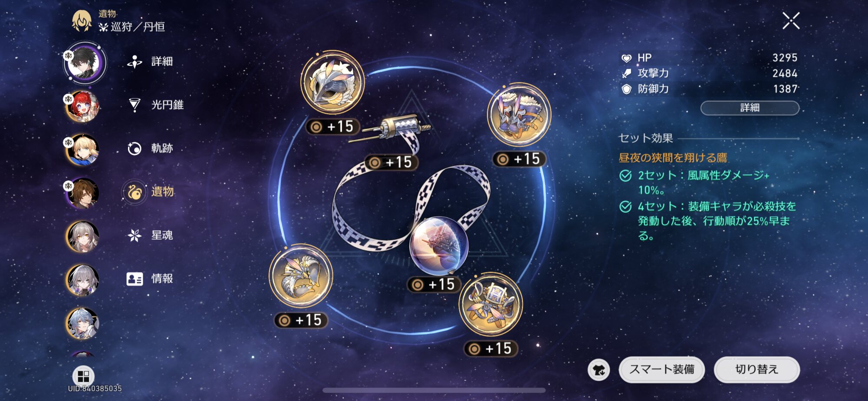
Task: Tap the スマート装備 smart equip button
Action: click(662, 370)
